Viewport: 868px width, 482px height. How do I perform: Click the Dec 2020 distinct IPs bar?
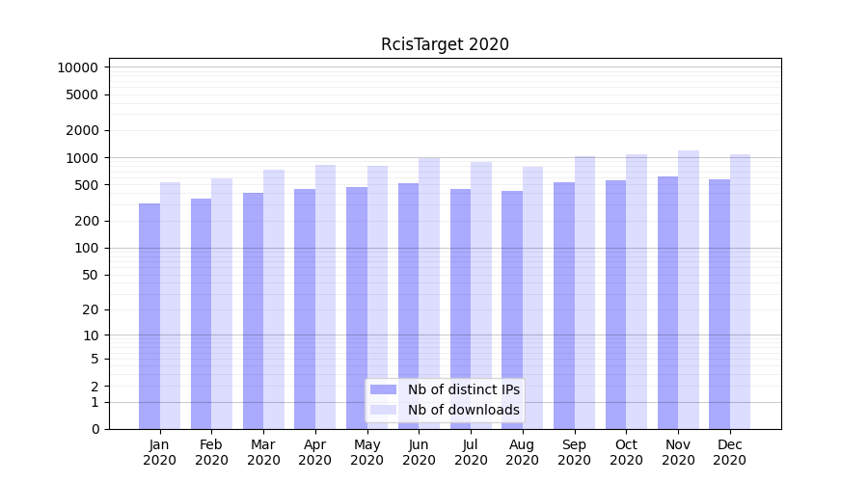[719, 304]
